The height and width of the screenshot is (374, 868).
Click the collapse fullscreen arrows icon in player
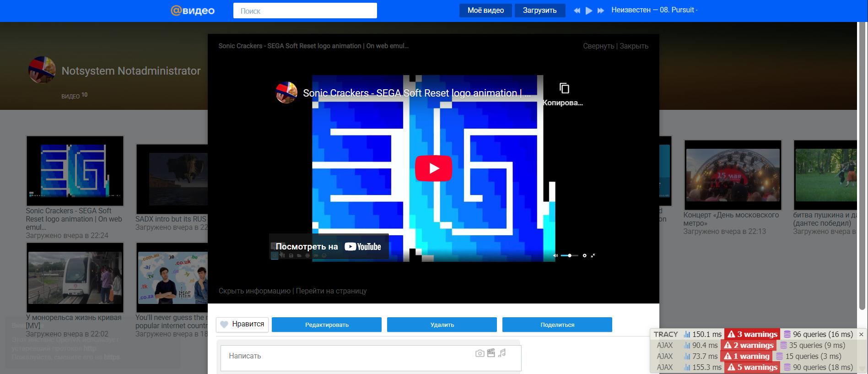593,255
